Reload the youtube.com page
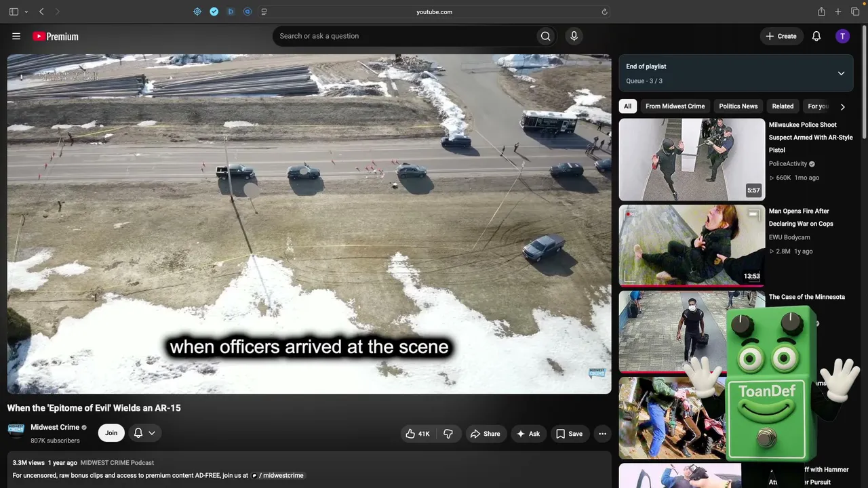 (x=604, y=12)
